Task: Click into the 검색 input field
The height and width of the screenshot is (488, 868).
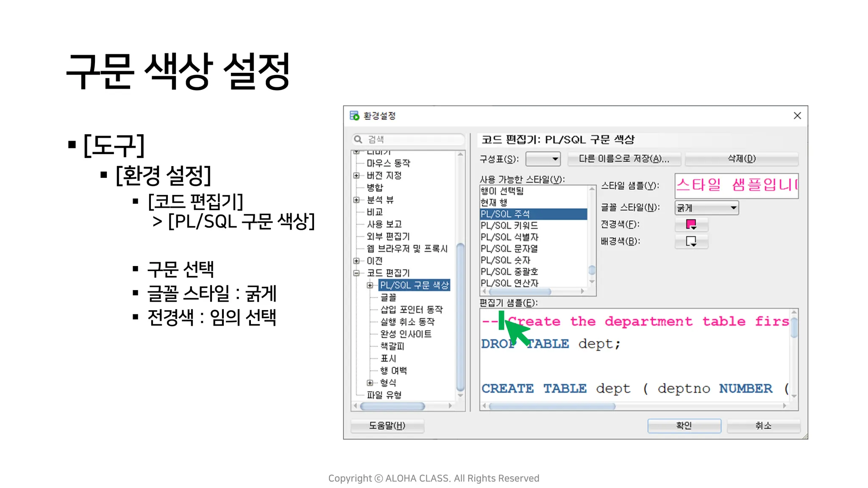Action: 413,139
